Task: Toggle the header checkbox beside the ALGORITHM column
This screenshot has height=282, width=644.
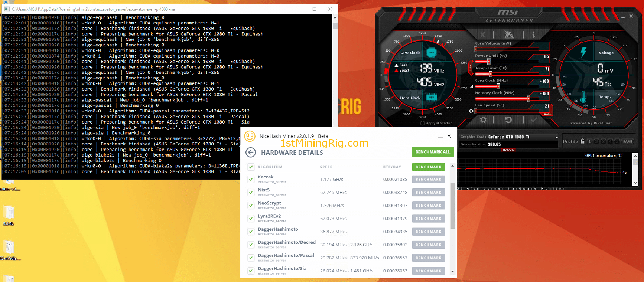Action: pyautogui.click(x=251, y=167)
